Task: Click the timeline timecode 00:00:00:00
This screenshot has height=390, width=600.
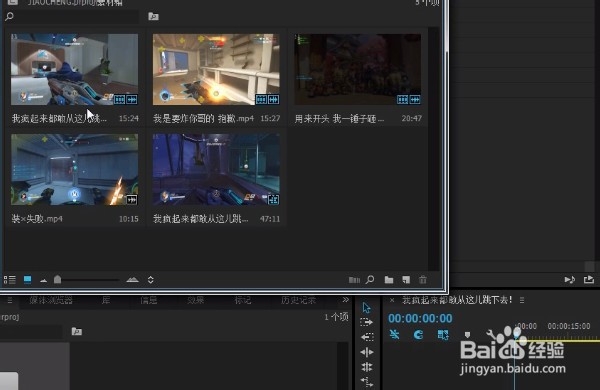Action: click(x=420, y=318)
